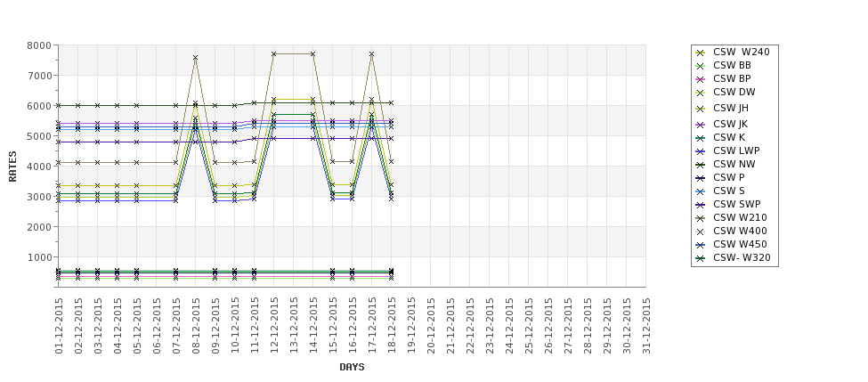
Task: Click the CSW W450 legend marker
Action: click(x=701, y=245)
